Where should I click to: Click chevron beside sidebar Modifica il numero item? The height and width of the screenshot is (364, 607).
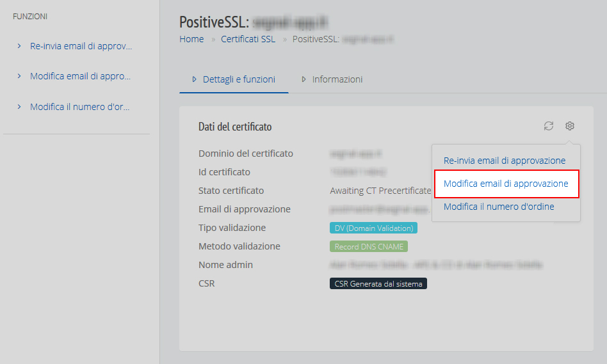[19, 107]
